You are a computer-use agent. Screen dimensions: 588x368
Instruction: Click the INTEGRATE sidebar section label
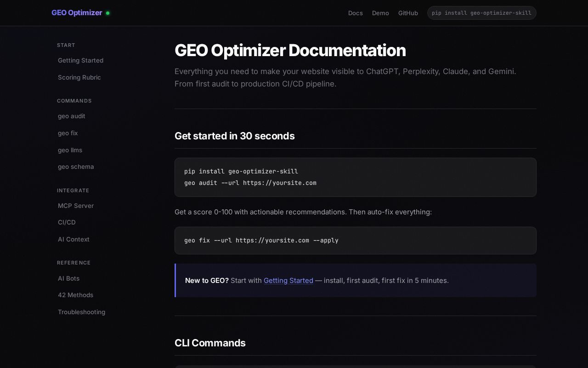pos(73,190)
